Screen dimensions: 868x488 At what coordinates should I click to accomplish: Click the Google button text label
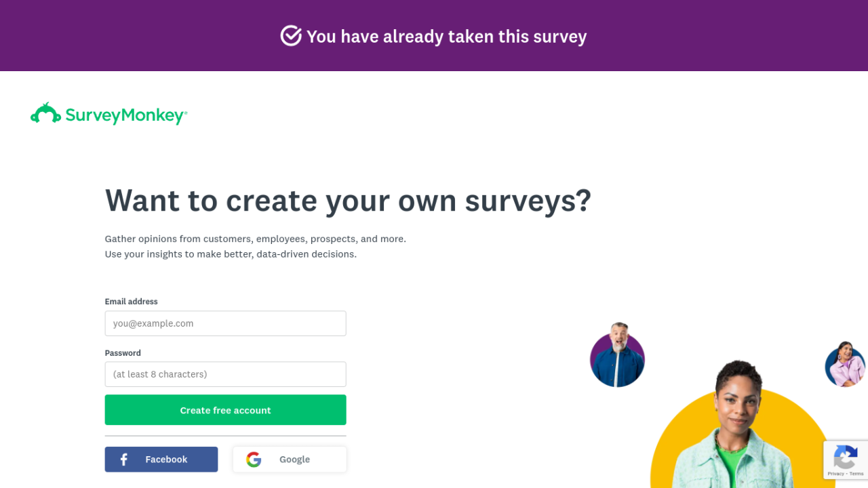point(294,460)
